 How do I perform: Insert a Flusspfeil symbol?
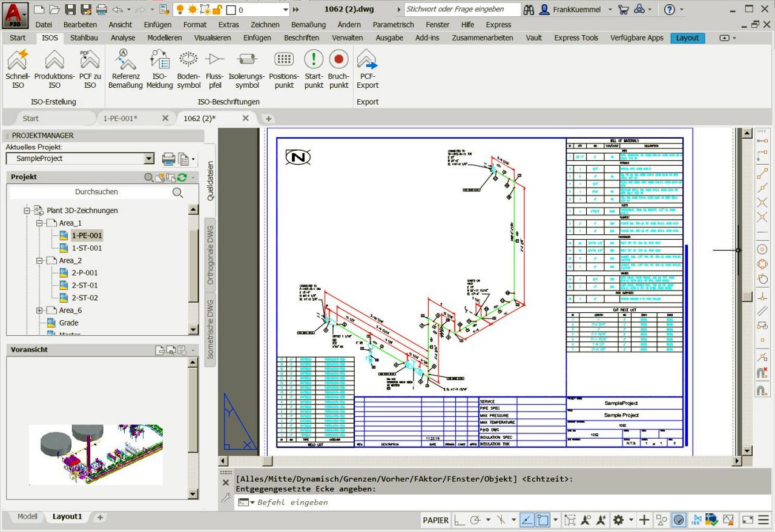click(215, 69)
